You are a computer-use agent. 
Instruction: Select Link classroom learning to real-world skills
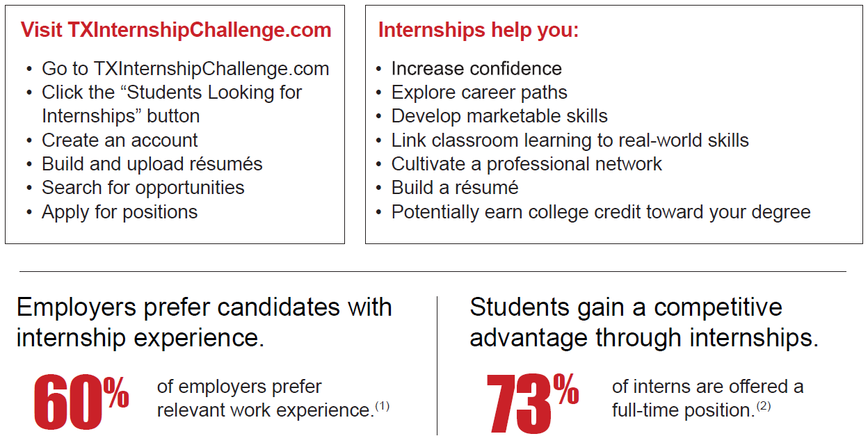pos(570,140)
